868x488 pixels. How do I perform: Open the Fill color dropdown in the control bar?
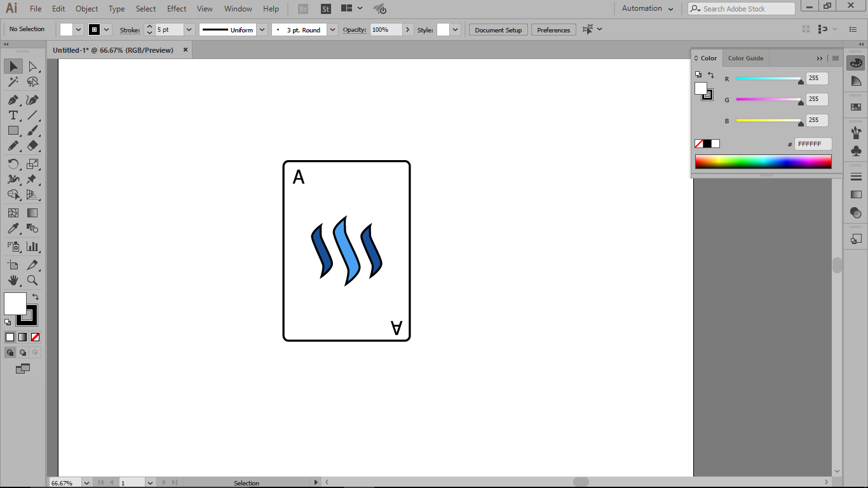(x=79, y=29)
